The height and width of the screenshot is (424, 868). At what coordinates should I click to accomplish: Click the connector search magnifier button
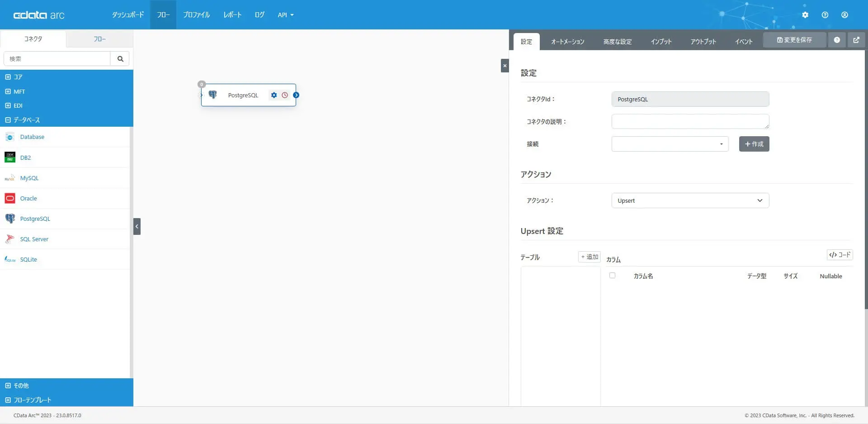(x=120, y=59)
